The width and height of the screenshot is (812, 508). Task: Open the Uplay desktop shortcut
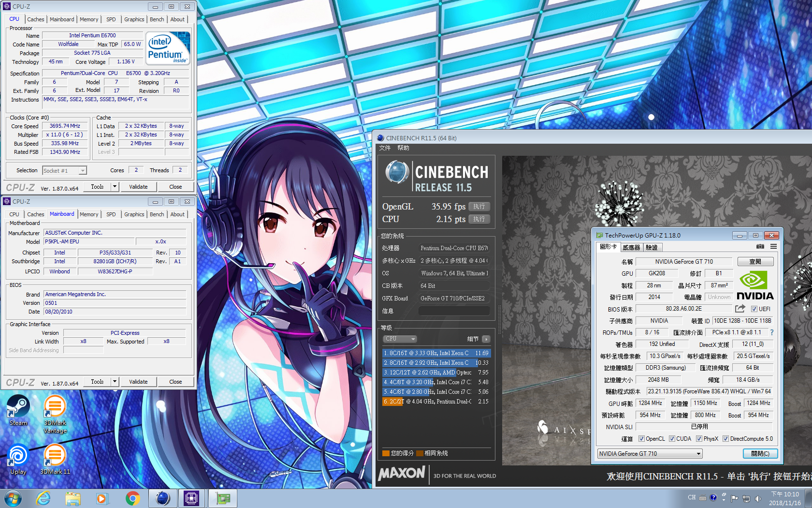(18, 460)
